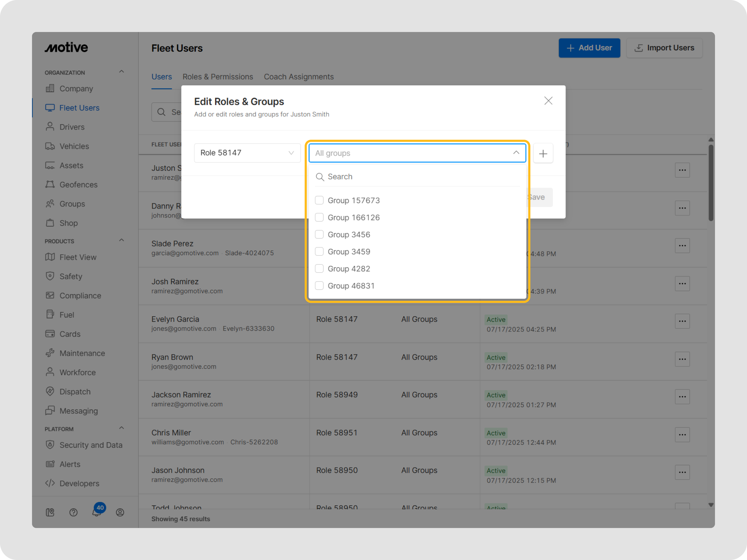The height and width of the screenshot is (560, 747).
Task: Go to Dispatch in the sidebar
Action: coord(75,391)
